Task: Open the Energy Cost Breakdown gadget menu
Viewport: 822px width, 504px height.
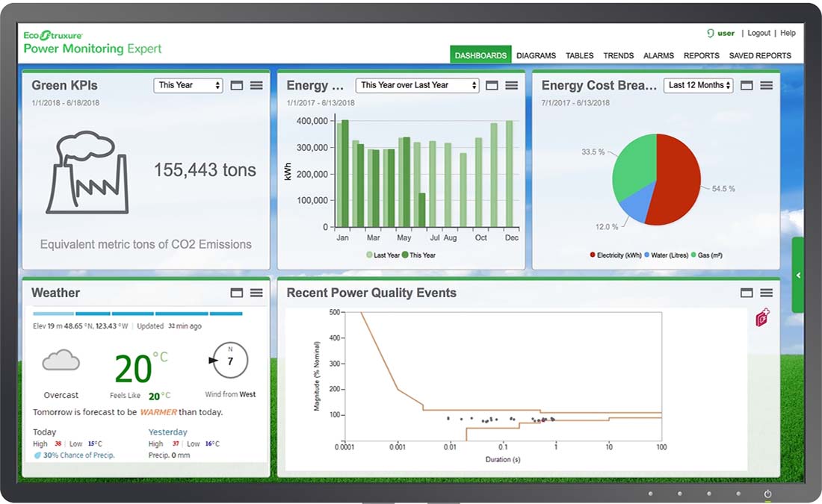Action: tap(765, 85)
